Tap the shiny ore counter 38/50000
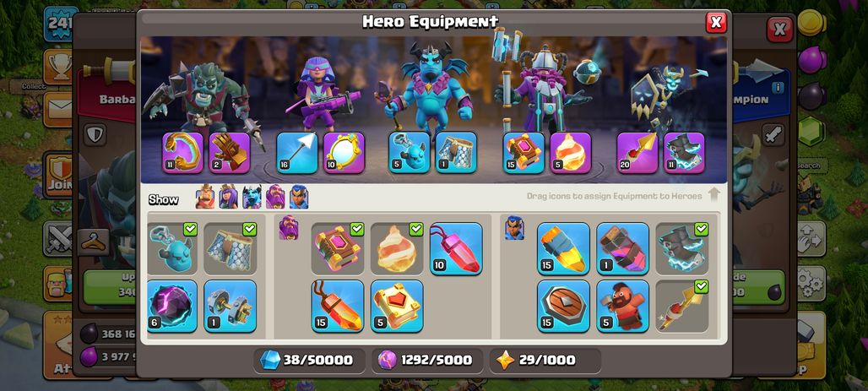The height and width of the screenshot is (391, 868). point(309,361)
